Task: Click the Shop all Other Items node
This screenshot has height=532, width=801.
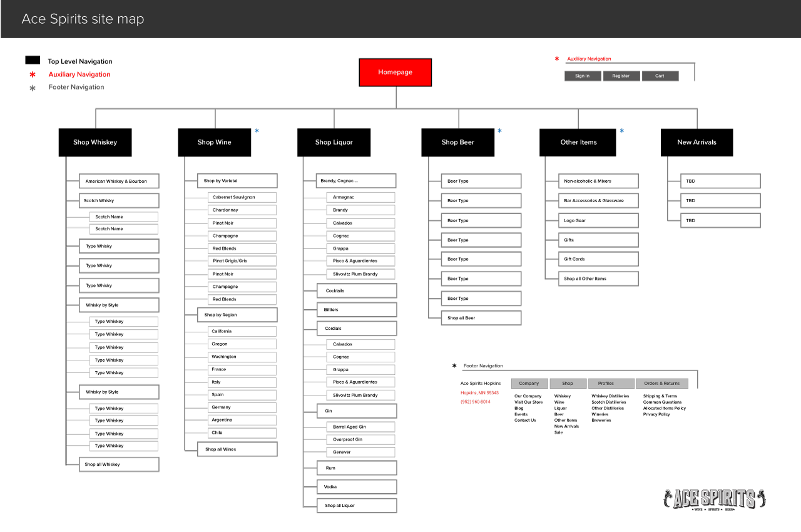Action: click(x=598, y=279)
